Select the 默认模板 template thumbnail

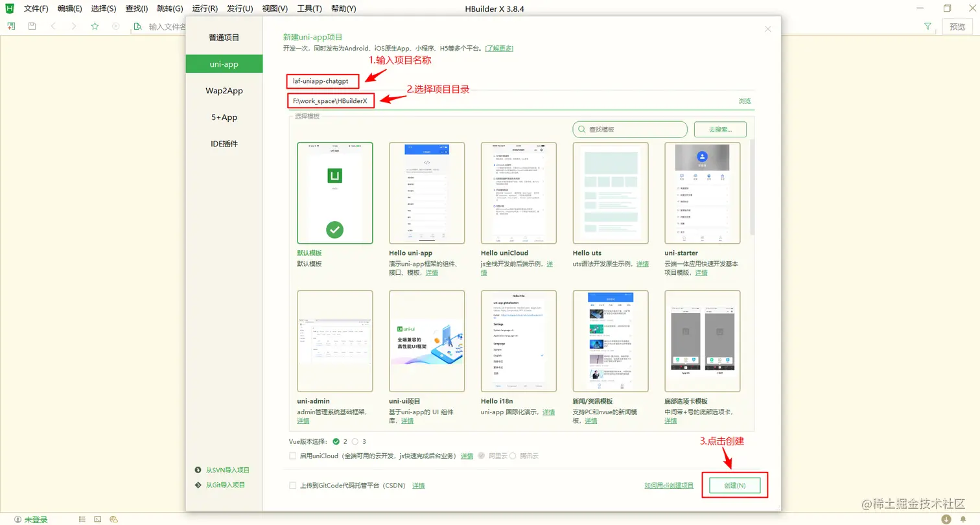click(x=335, y=193)
